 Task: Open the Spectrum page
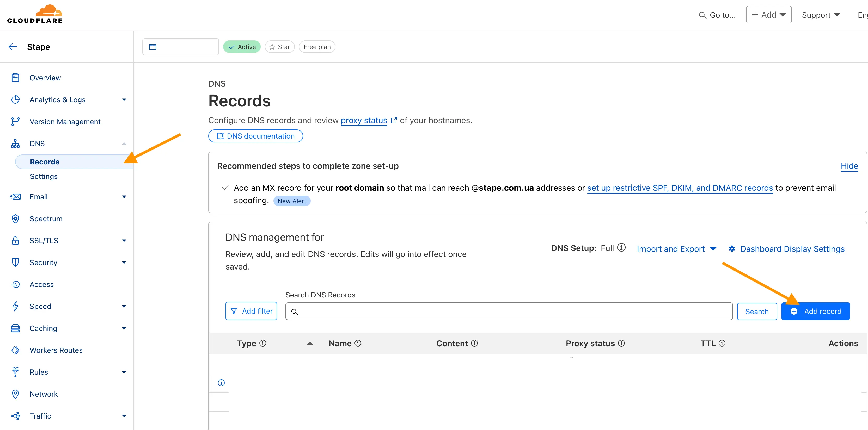coord(46,219)
